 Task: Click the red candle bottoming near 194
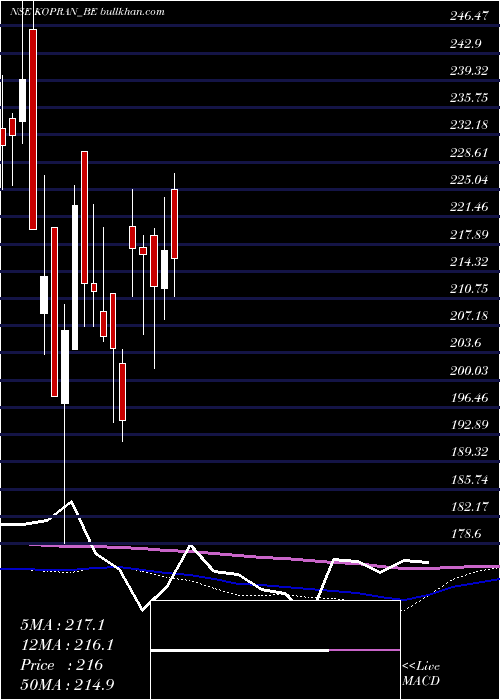[x=122, y=392]
